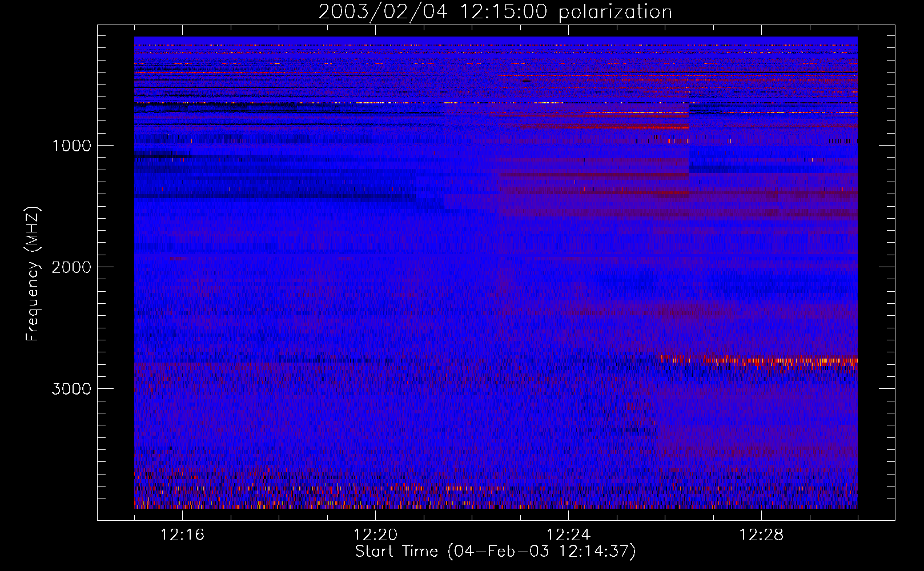Click the 'Start Time (04-Feb-03 12:14:37)' label
Viewport: 924px width, 571px height.
tap(495, 552)
